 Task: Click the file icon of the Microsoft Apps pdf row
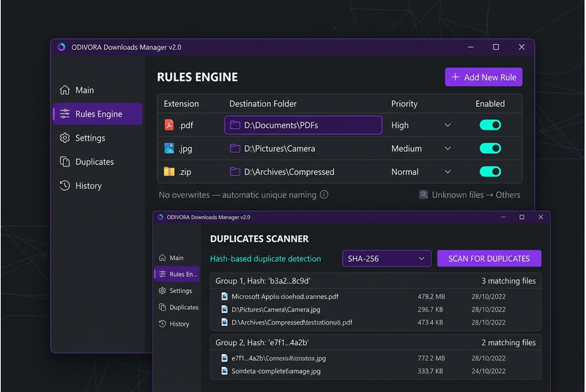coord(224,296)
